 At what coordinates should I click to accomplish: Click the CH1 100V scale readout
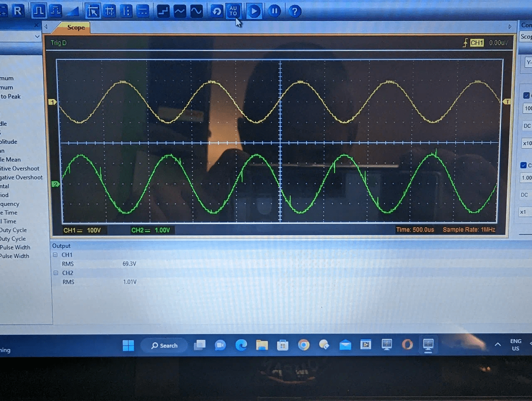pos(82,230)
